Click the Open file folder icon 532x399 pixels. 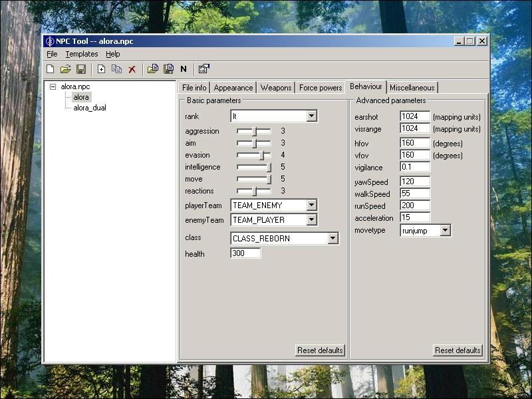65,69
